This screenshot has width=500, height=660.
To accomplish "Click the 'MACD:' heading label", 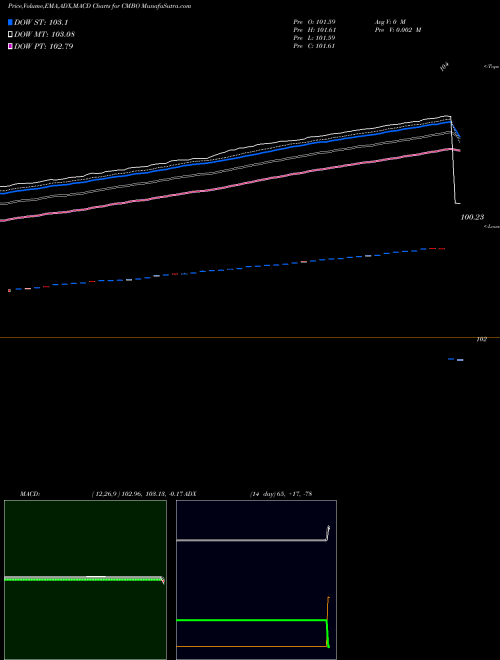I will coord(30,494).
